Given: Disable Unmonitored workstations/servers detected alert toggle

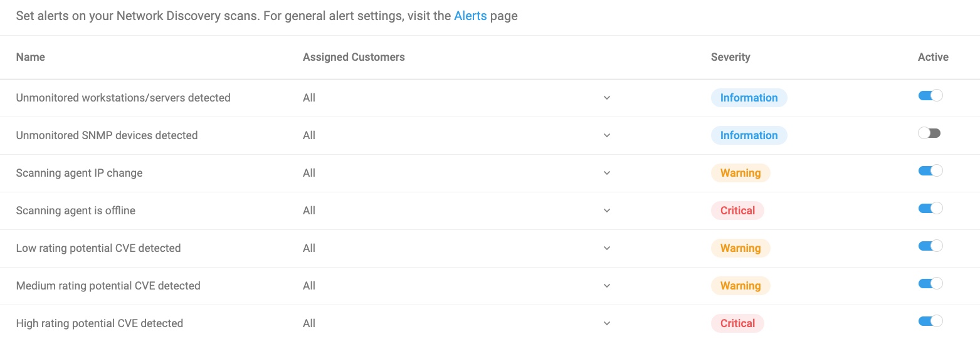Looking at the screenshot, I should click(930, 96).
